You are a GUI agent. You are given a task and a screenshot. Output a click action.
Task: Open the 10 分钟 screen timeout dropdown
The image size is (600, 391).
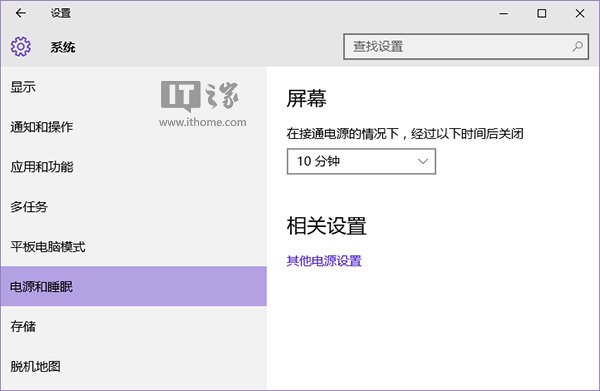[361, 161]
